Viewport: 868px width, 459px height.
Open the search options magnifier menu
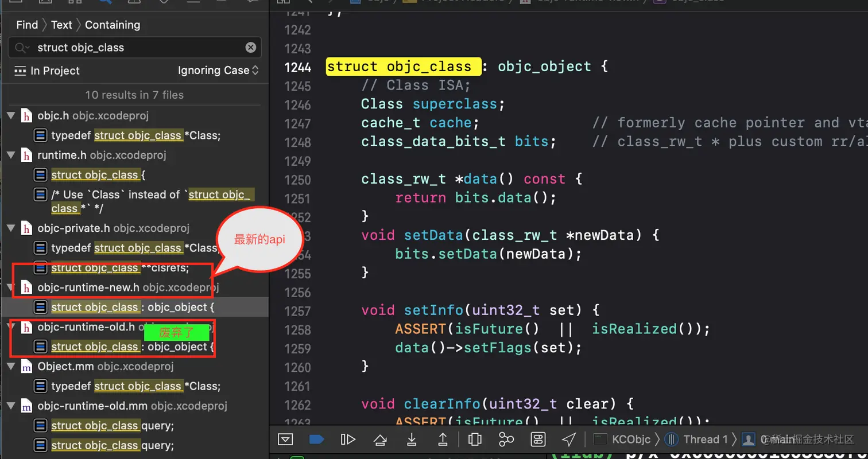[x=21, y=48]
